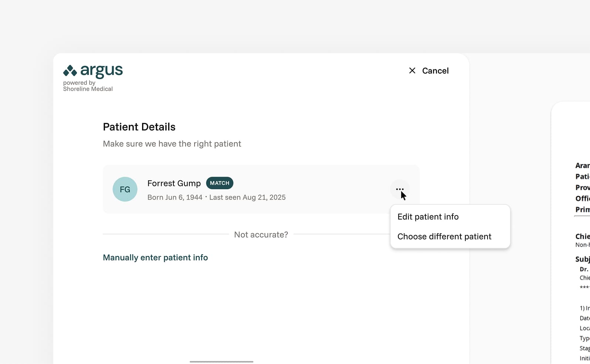The image size is (590, 364).
Task: Click the Forrest Gump patient name
Action: pos(174,183)
